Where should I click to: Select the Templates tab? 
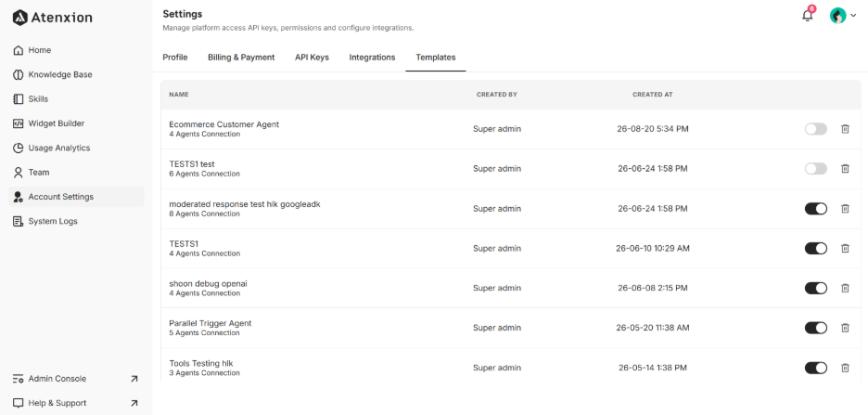[x=436, y=57]
